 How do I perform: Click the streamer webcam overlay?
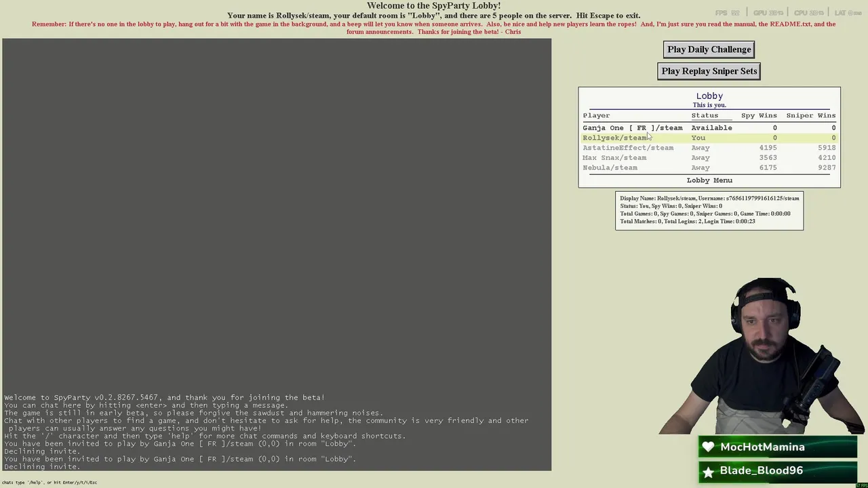pyautogui.click(x=761, y=356)
